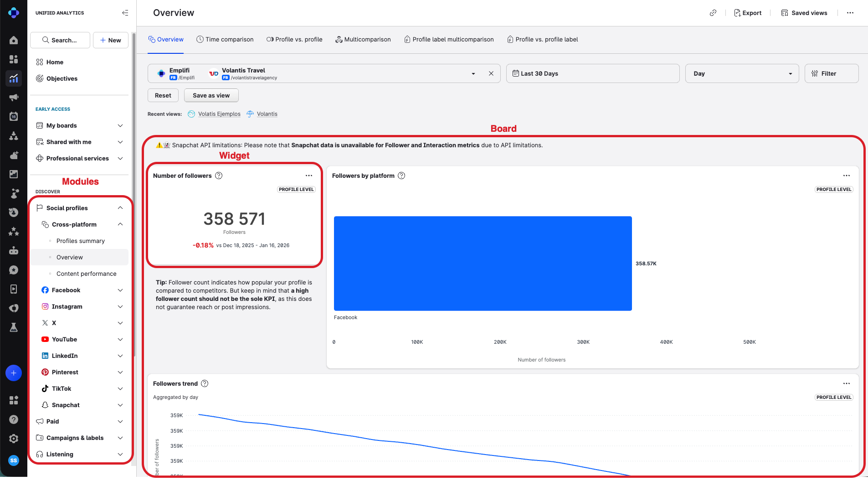Click the blue Facebook bar in chart
The image size is (868, 481).
(483, 264)
